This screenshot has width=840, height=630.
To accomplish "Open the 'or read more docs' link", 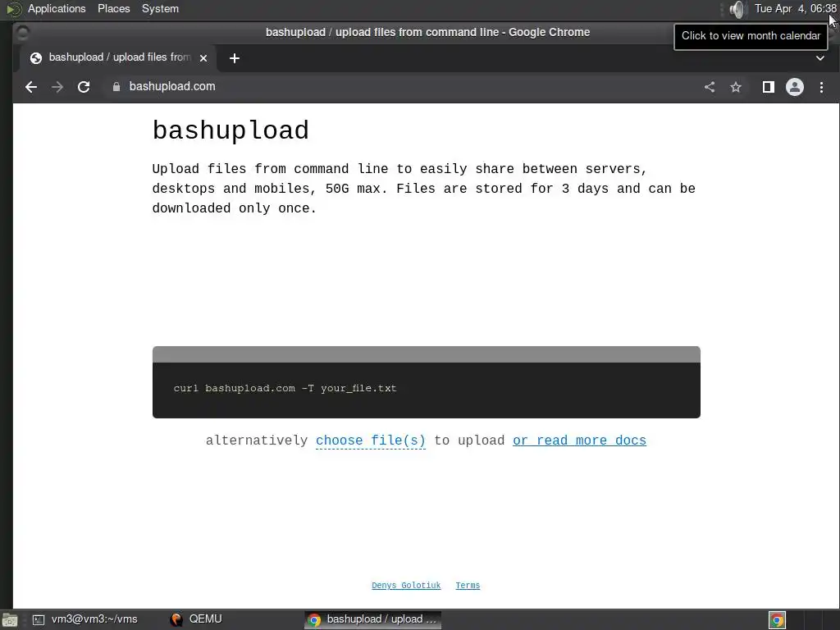I will click(x=579, y=441).
